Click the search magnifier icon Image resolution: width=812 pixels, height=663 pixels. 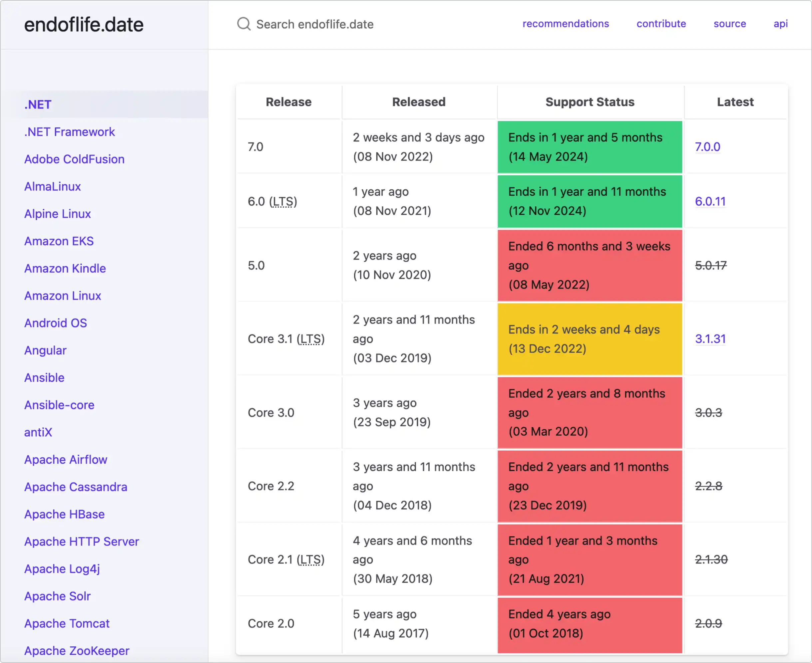click(x=243, y=24)
